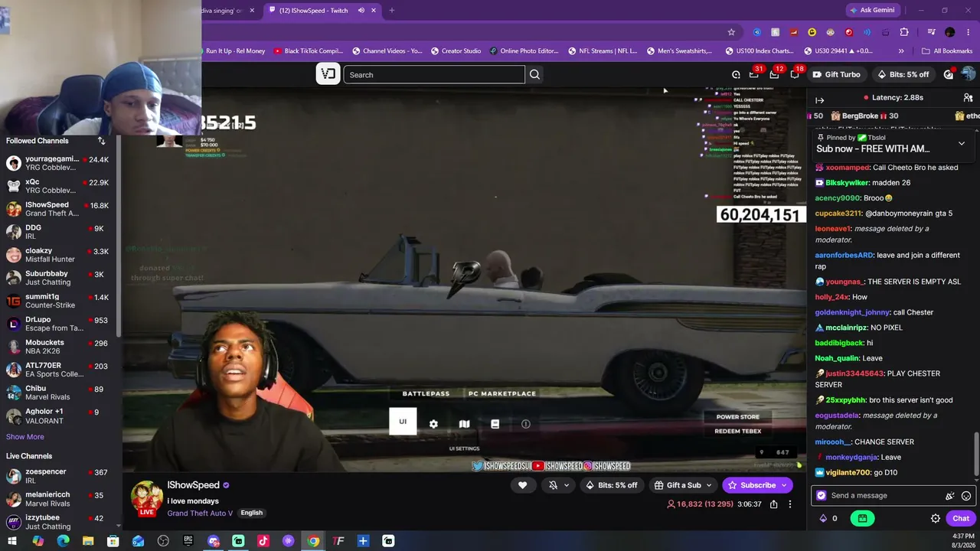The width and height of the screenshot is (980, 551).
Task: Open OBS Studio from the taskbar
Action: tap(163, 541)
